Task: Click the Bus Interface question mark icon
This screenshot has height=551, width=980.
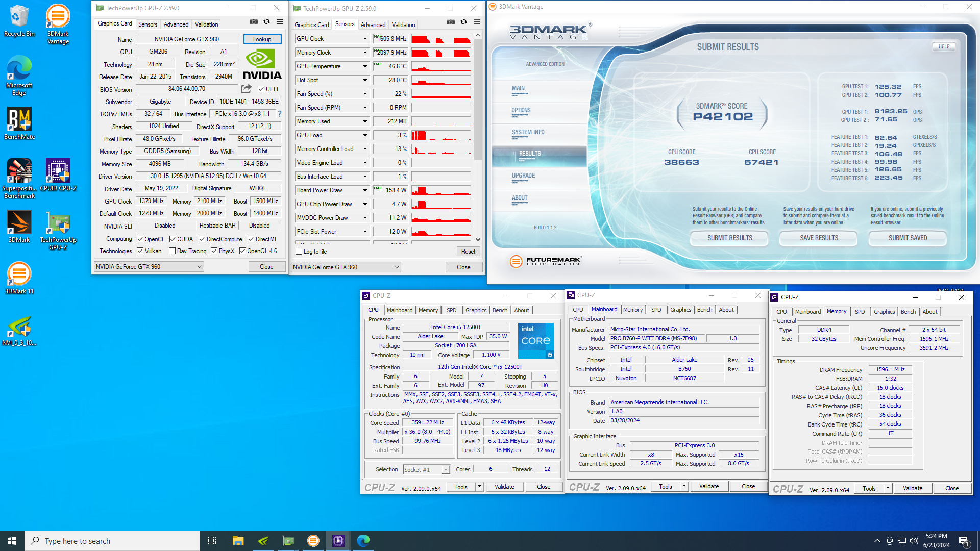Action: click(x=280, y=114)
